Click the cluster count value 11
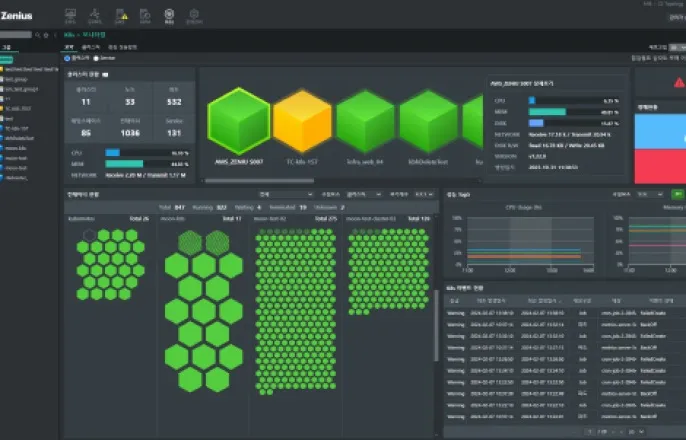Screen dimensions: 686x440 (86, 102)
